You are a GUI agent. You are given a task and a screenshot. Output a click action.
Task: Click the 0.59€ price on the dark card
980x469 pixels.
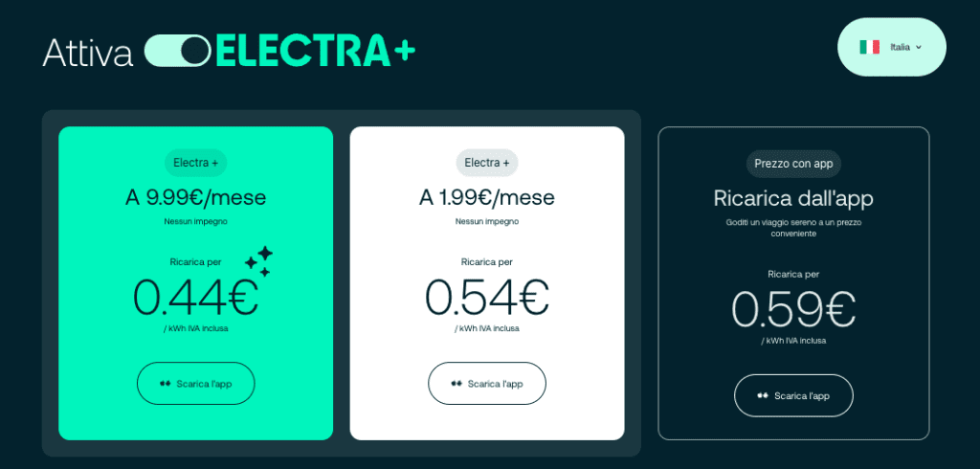[x=793, y=309]
